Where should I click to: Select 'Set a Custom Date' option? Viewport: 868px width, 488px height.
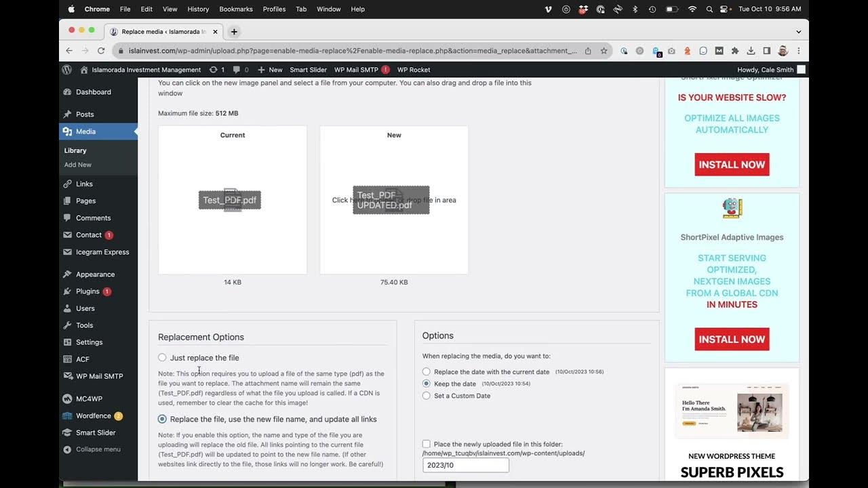coord(426,396)
